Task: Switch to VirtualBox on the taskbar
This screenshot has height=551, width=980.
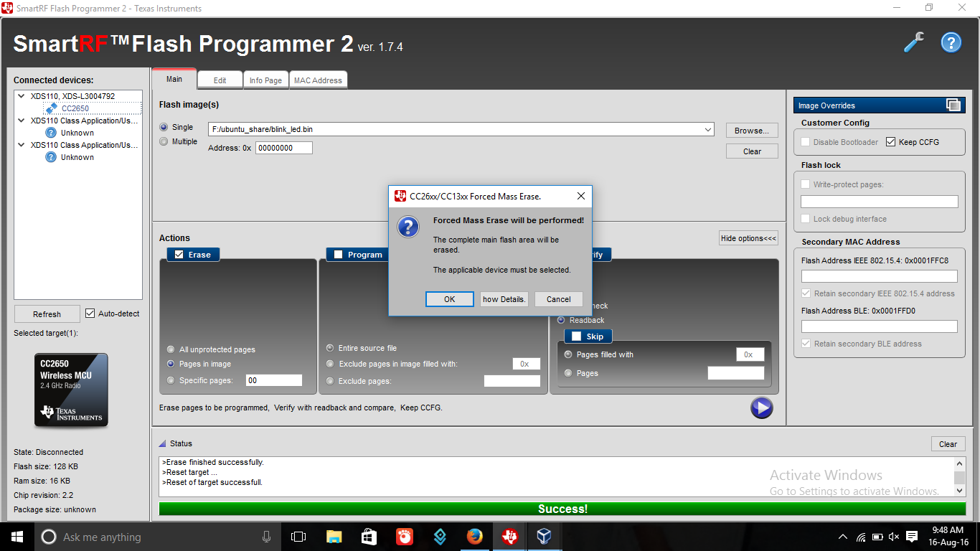Action: pos(544,537)
